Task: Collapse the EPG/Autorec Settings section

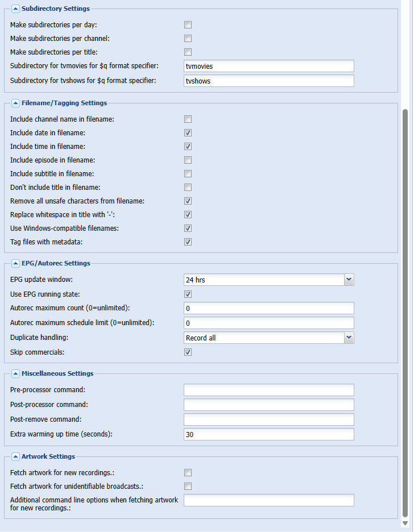Action: 15,264
